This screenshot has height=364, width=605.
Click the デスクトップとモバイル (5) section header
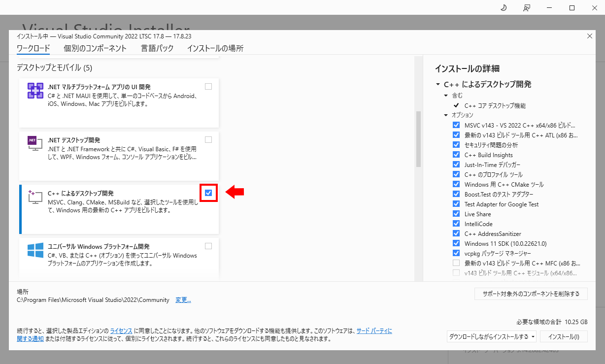coord(54,67)
